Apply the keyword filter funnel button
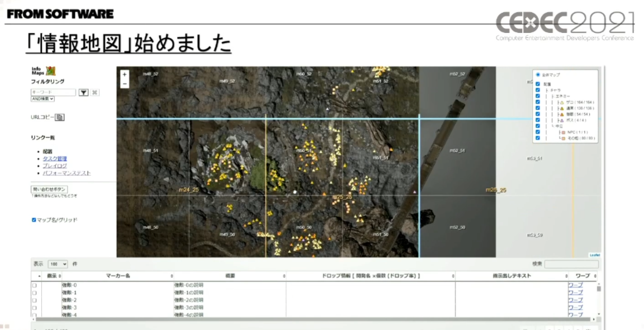 pyautogui.click(x=83, y=93)
